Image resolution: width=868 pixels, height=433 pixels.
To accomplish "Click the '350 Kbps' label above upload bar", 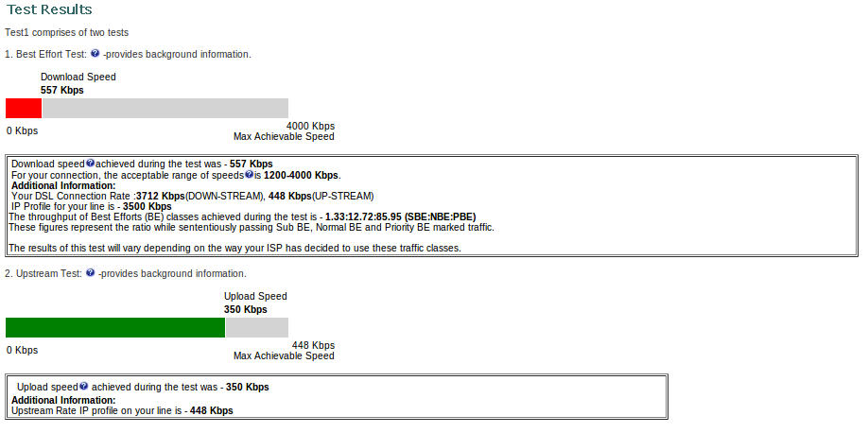I will pos(246,309).
